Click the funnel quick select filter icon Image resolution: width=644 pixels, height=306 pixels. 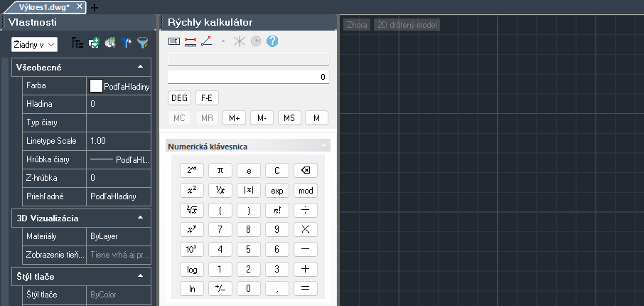(x=143, y=44)
